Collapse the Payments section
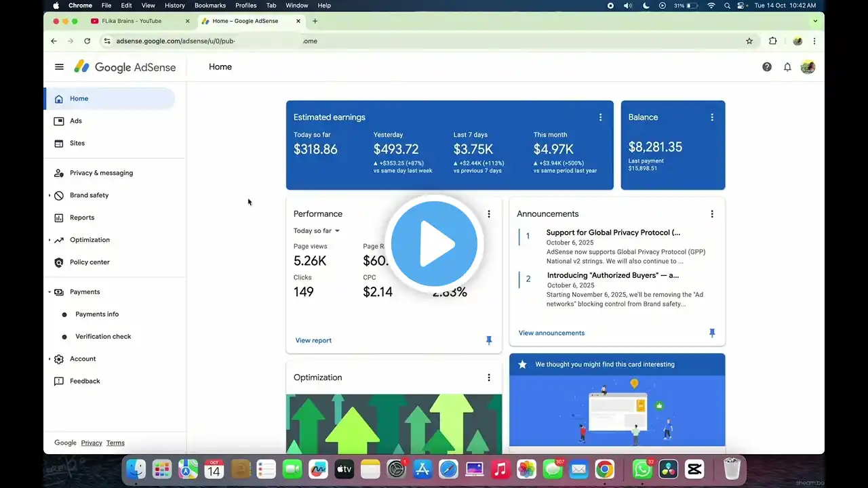 (x=50, y=292)
